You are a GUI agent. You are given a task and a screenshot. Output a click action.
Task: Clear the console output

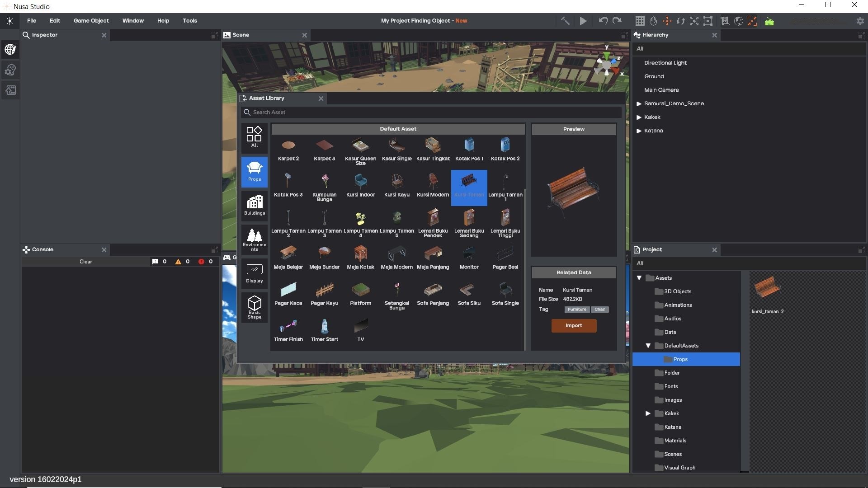point(85,262)
